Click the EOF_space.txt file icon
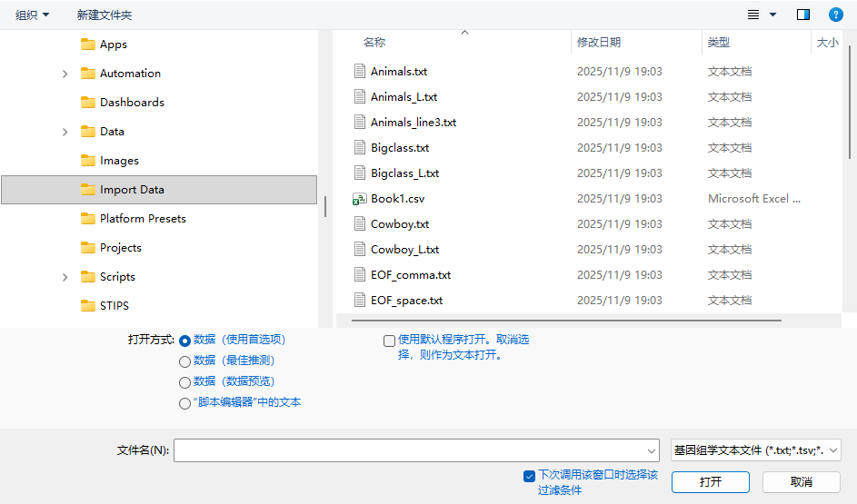This screenshot has width=857, height=504. (x=360, y=301)
